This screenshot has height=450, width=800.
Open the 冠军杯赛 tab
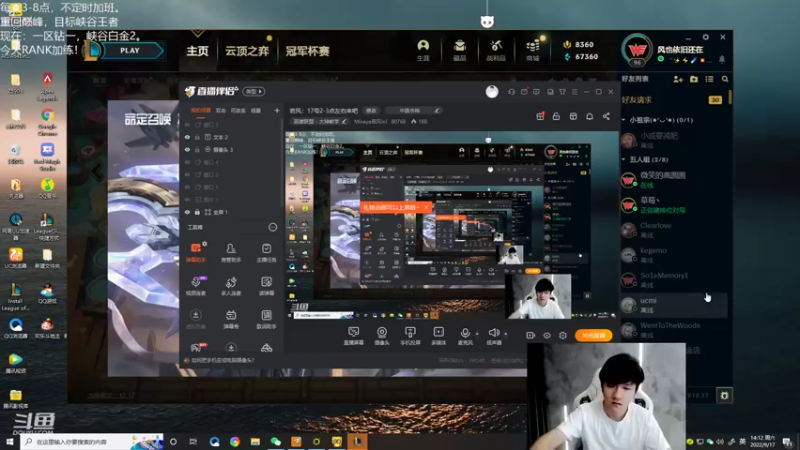[307, 51]
